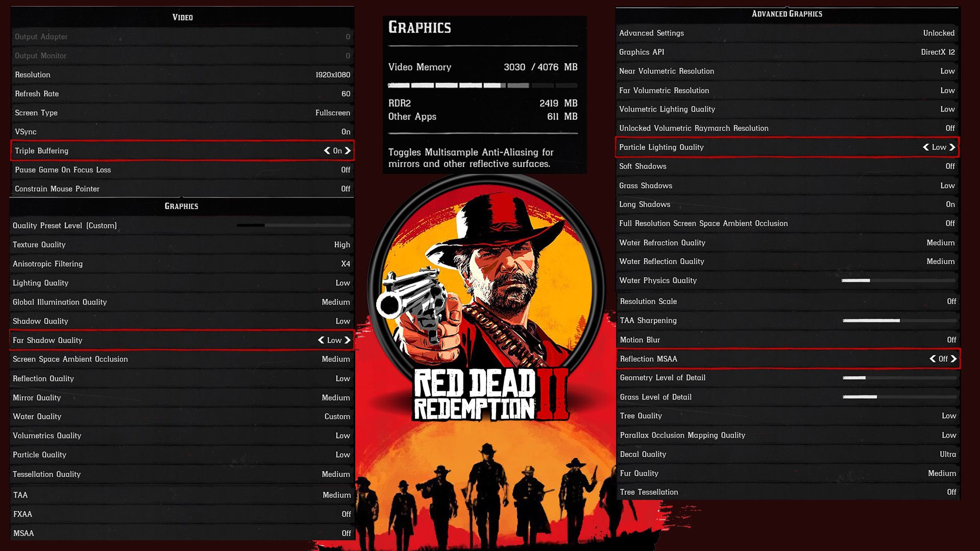The height and width of the screenshot is (551, 980).
Task: Toggle the VSync setting row
Action: 182,132
